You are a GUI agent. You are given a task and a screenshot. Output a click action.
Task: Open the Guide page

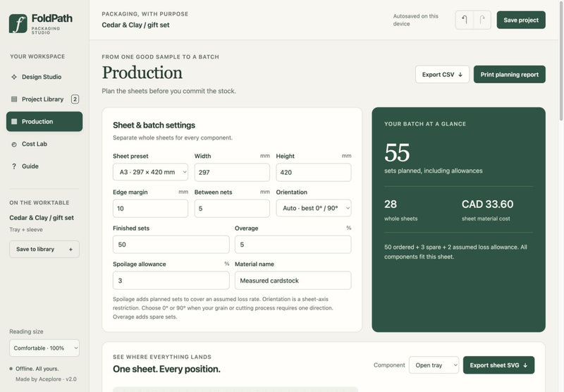tap(44, 166)
